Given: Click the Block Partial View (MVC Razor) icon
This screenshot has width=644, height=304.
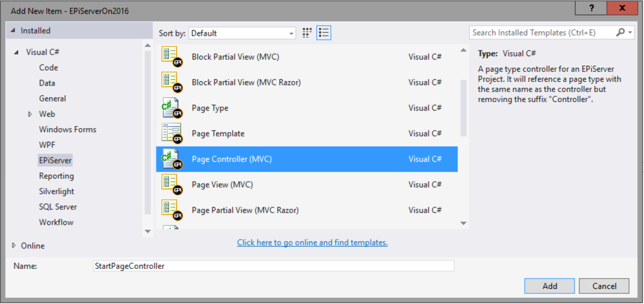Looking at the screenshot, I should (x=171, y=83).
